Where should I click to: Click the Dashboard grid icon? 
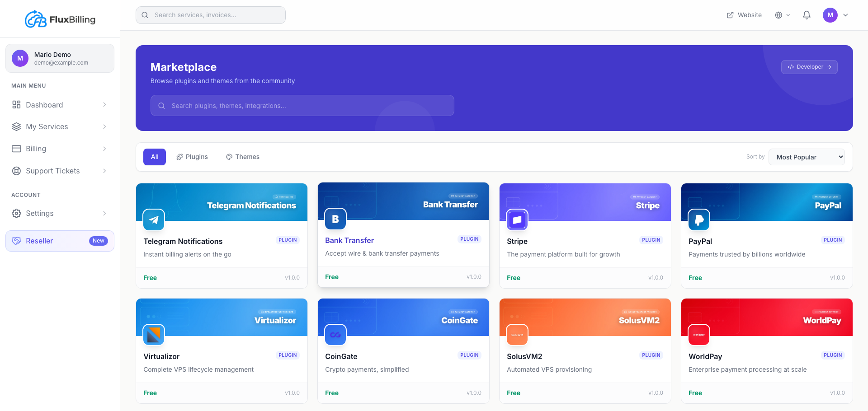[16, 105]
